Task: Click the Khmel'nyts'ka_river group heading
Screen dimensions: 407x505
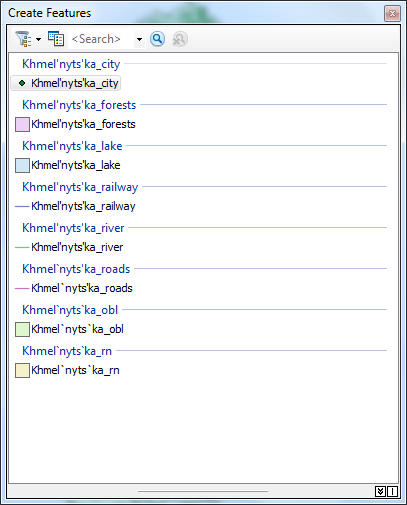Action: pyautogui.click(x=73, y=228)
